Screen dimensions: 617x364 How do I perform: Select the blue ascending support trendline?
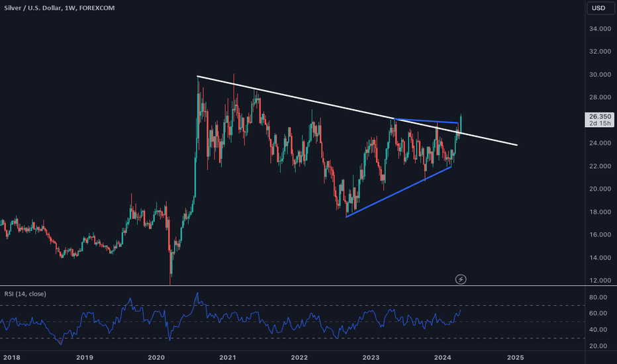pos(399,192)
